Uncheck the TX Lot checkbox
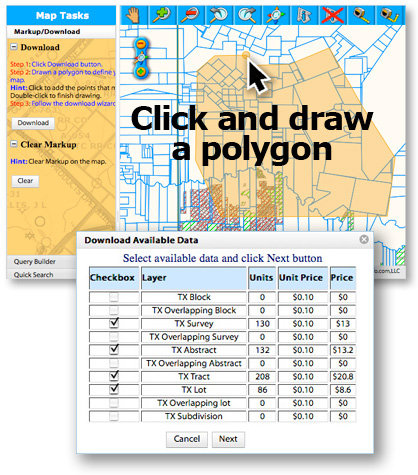418x475 pixels. 114,389
